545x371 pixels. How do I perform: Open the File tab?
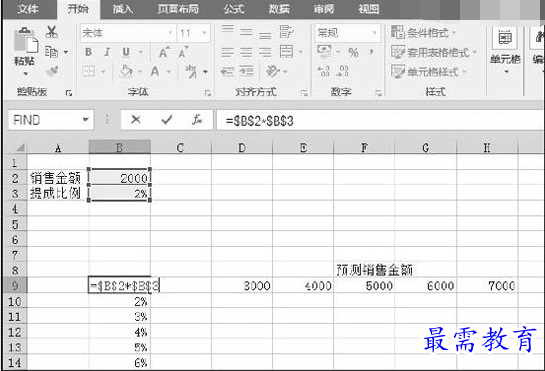point(28,9)
